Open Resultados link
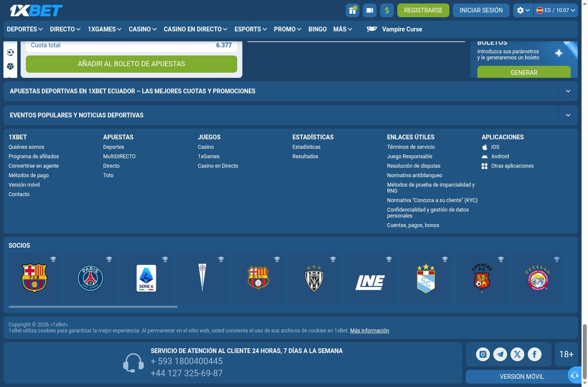The width and height of the screenshot is (588, 387). pos(305,157)
